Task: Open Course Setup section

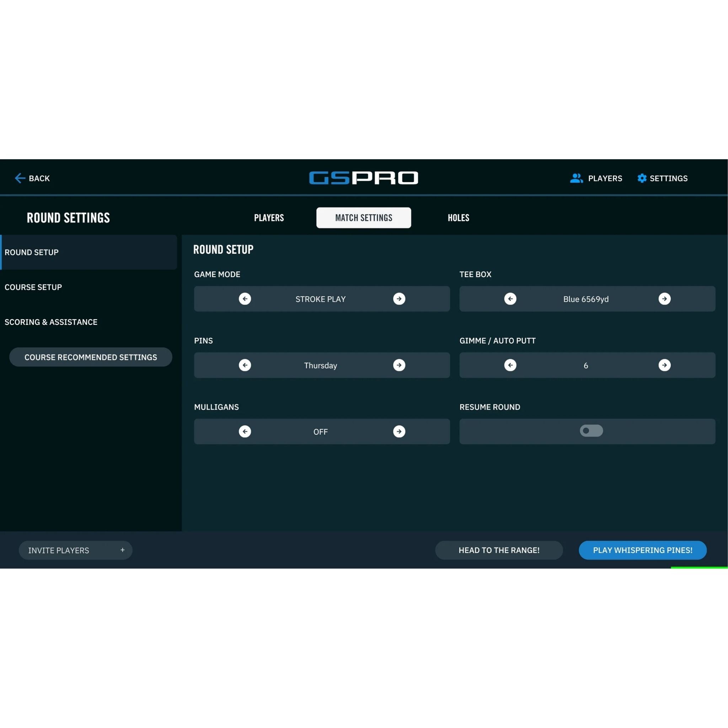Action: click(x=33, y=287)
